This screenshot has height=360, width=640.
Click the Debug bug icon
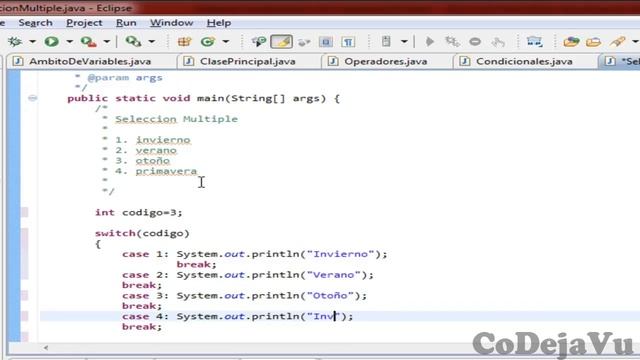tap(15, 41)
